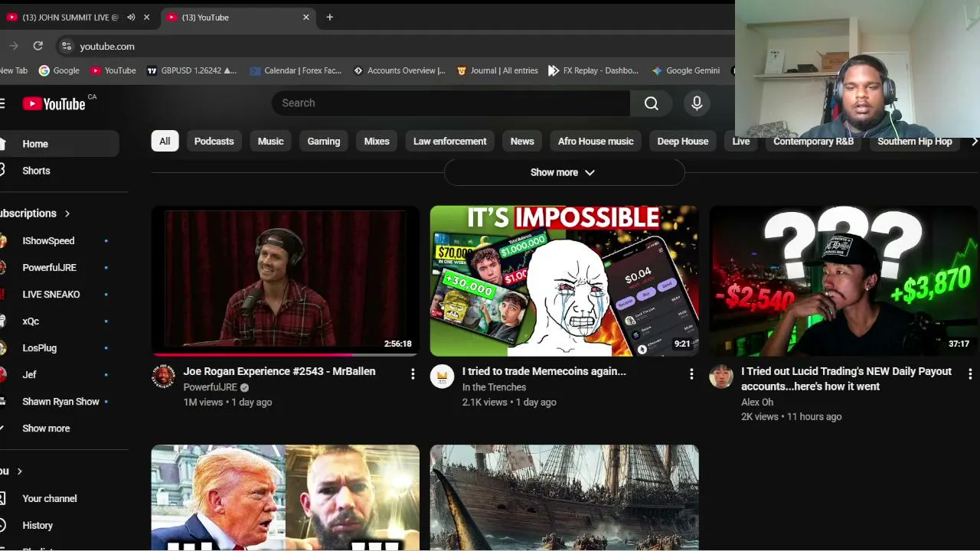Screen dimensions: 980x551
Task: Open IShowSpeed subscription channel
Action: 60,241
